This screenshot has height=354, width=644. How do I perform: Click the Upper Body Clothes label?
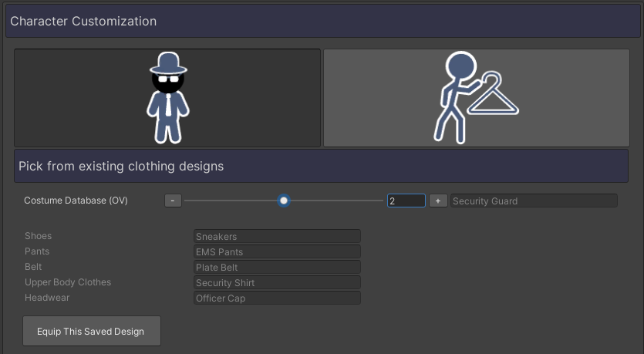[68, 282]
